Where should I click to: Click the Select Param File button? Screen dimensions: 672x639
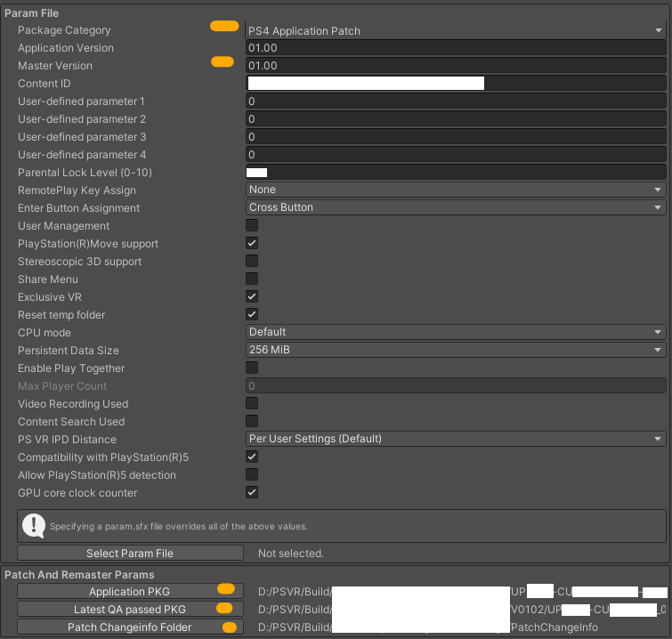130,554
